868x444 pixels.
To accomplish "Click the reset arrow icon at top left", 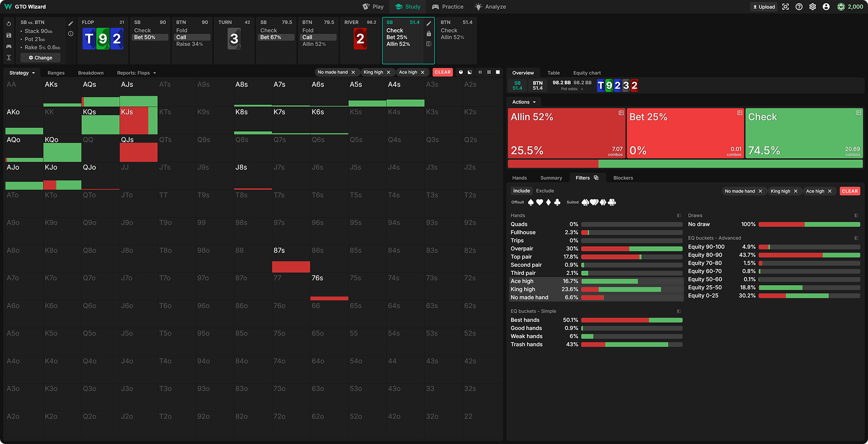I will [9, 24].
